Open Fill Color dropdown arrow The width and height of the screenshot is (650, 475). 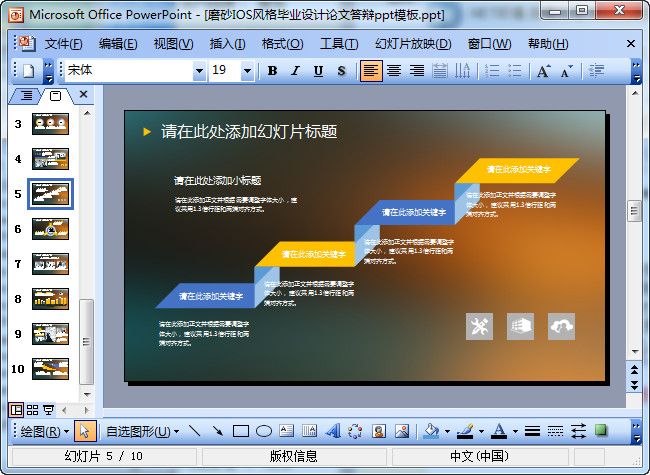(x=447, y=431)
